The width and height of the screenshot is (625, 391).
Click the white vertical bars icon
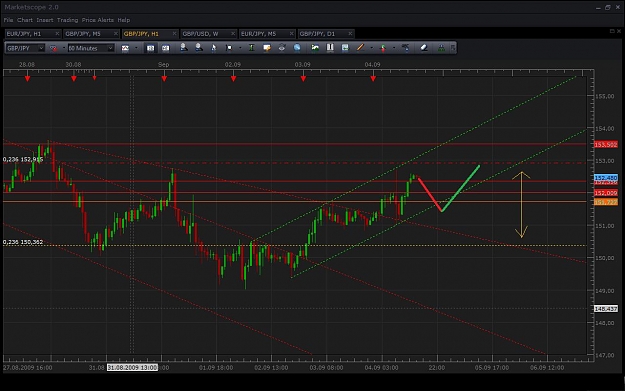[330, 48]
